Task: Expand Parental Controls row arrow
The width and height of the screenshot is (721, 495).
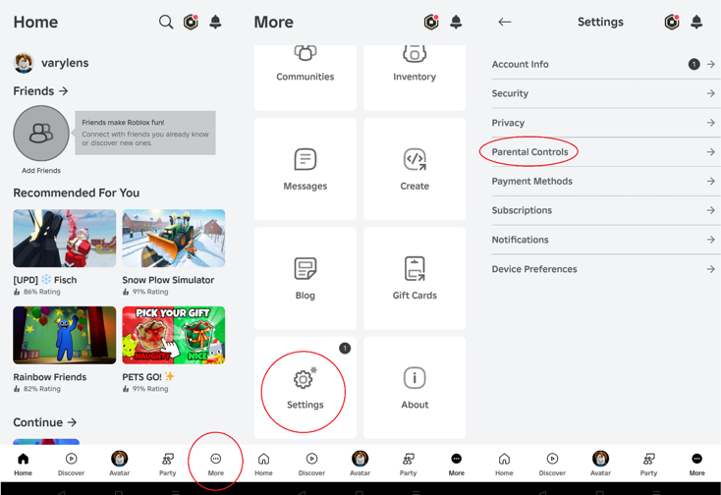Action: tap(710, 152)
